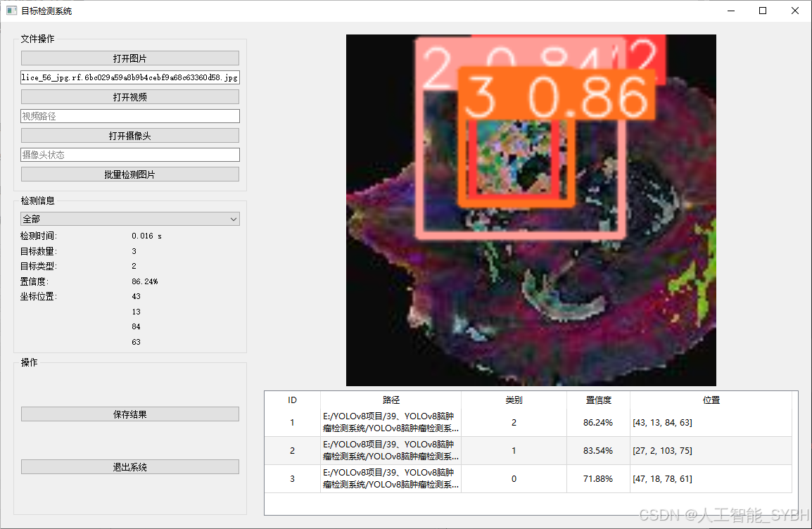Click the category cell for 86.24% row
Viewport: 812px width, 529px height.
tap(514, 422)
